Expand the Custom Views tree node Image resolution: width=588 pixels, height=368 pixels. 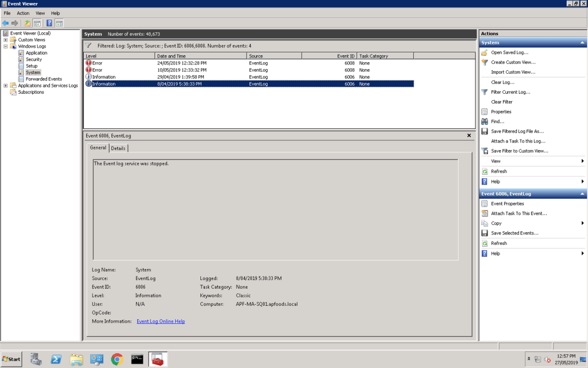tap(6, 40)
